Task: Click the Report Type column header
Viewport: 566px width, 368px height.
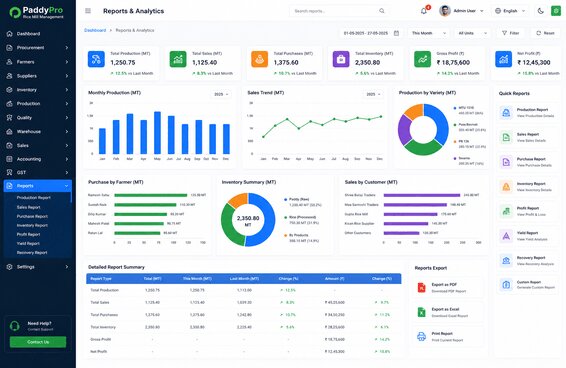Action: point(101,279)
